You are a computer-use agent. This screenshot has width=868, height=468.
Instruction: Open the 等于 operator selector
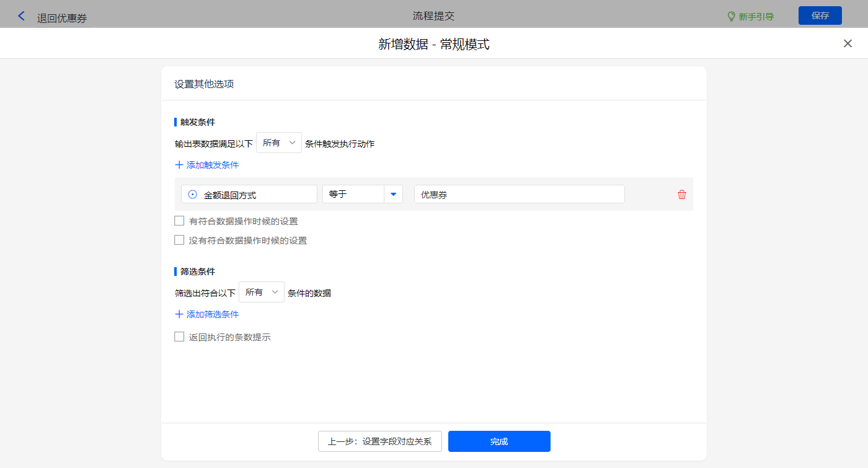point(353,195)
